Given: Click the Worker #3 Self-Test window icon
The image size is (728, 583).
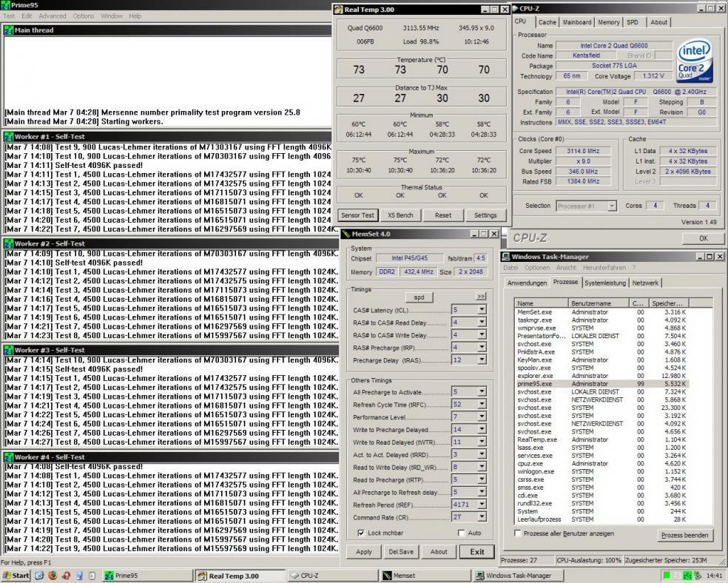Looking at the screenshot, I should coord(9,350).
